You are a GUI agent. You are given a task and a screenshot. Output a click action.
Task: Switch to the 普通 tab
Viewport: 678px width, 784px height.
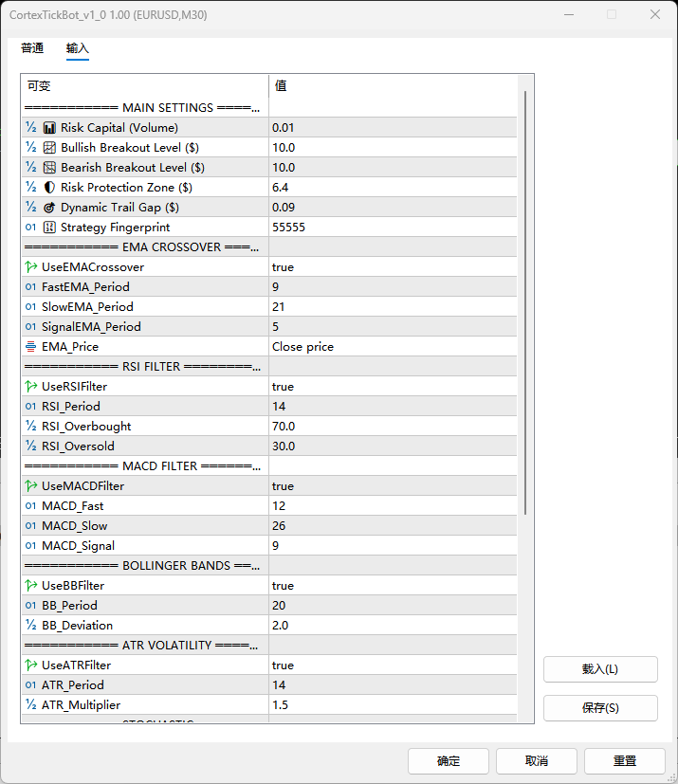pos(32,48)
